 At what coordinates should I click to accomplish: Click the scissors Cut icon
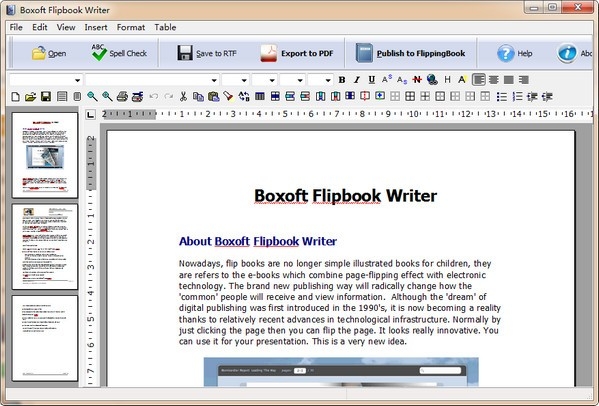tap(183, 96)
